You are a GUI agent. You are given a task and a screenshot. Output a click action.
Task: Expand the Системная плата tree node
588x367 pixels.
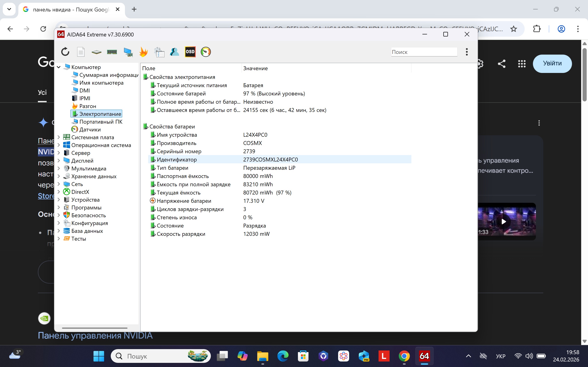pyautogui.click(x=59, y=137)
